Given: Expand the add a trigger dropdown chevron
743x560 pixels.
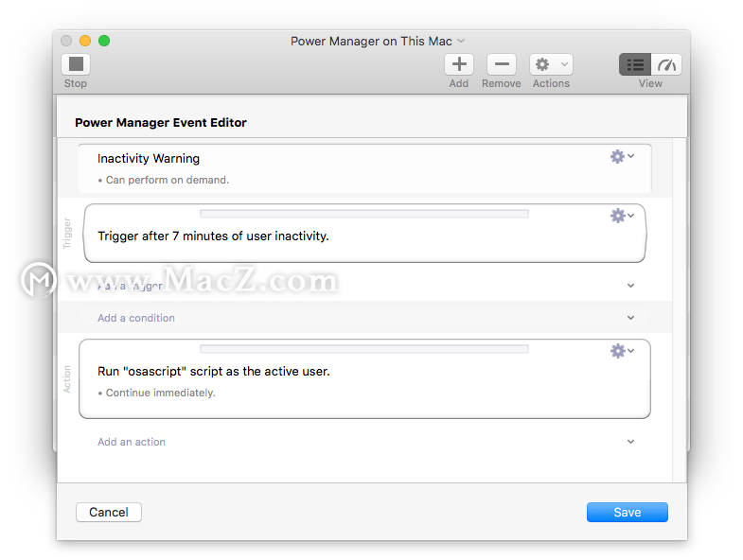Looking at the screenshot, I should 630,286.
